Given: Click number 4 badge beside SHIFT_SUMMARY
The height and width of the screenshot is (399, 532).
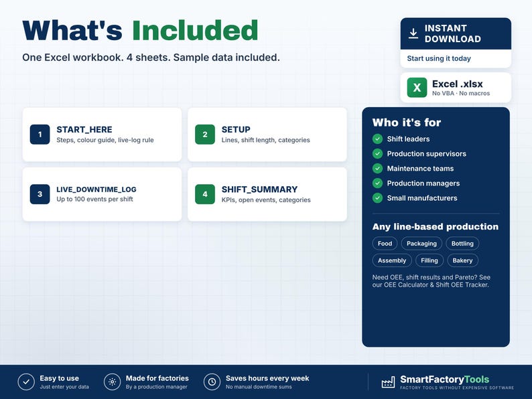Looking at the screenshot, I should point(205,194).
